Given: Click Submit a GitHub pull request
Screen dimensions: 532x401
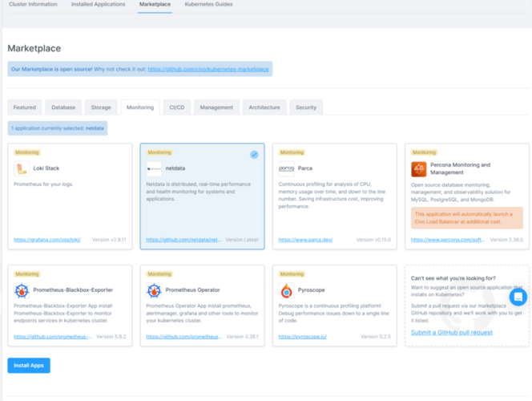Looking at the screenshot, I should click(x=452, y=332).
